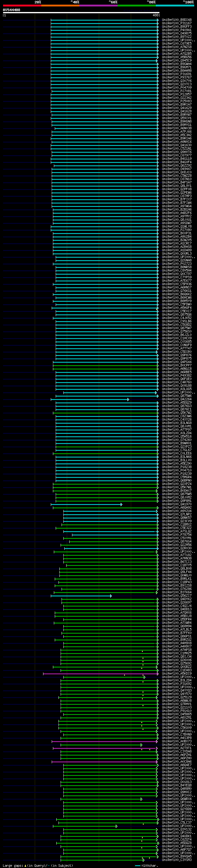Open UniRef100_P04709 entry
This screenshot has width=197, height=868.
(x=176, y=88)
